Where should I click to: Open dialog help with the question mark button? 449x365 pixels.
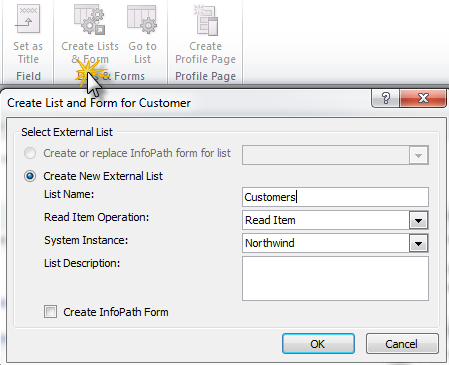click(x=385, y=98)
